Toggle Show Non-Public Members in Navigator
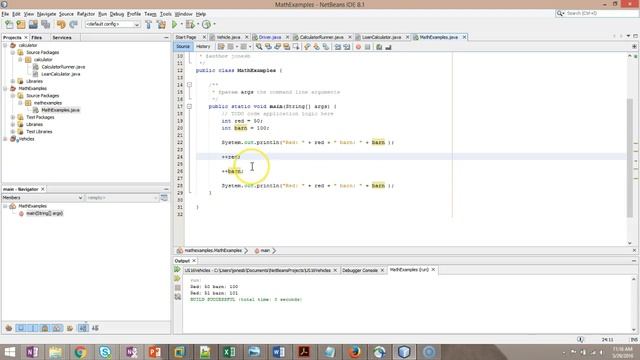The image size is (640, 360). [x=45, y=328]
